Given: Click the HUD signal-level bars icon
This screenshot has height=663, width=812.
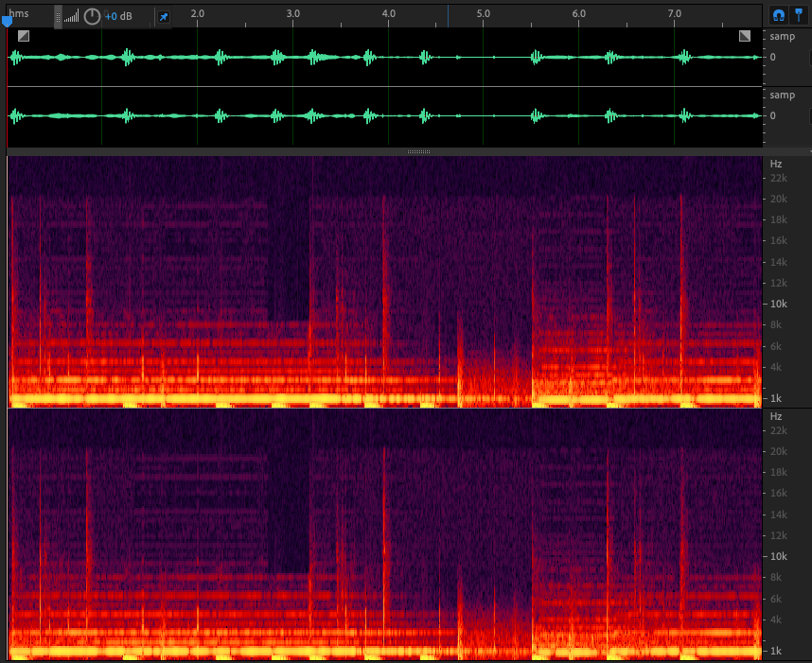Looking at the screenshot, I should tap(72, 16).
